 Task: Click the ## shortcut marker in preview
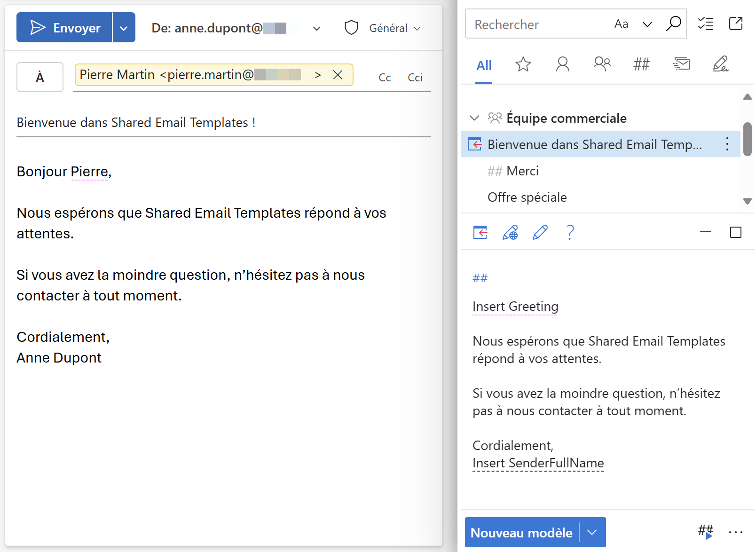pos(480,278)
